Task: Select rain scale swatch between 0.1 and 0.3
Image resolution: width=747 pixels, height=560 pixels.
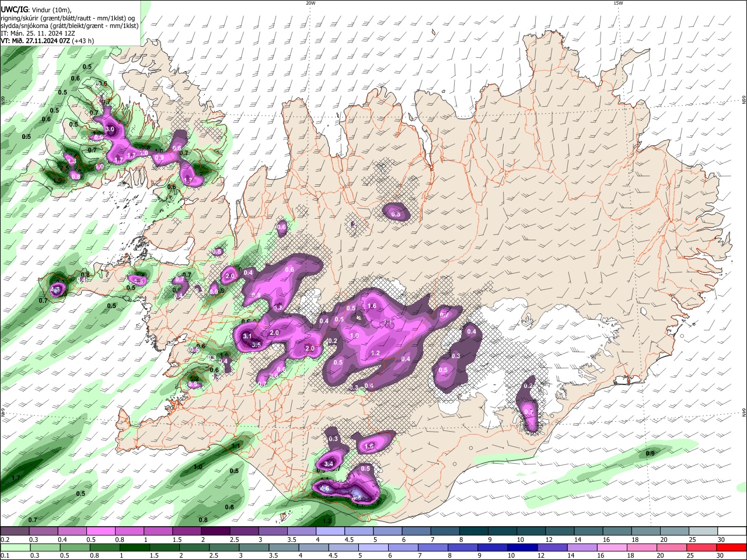Action: 15,547
